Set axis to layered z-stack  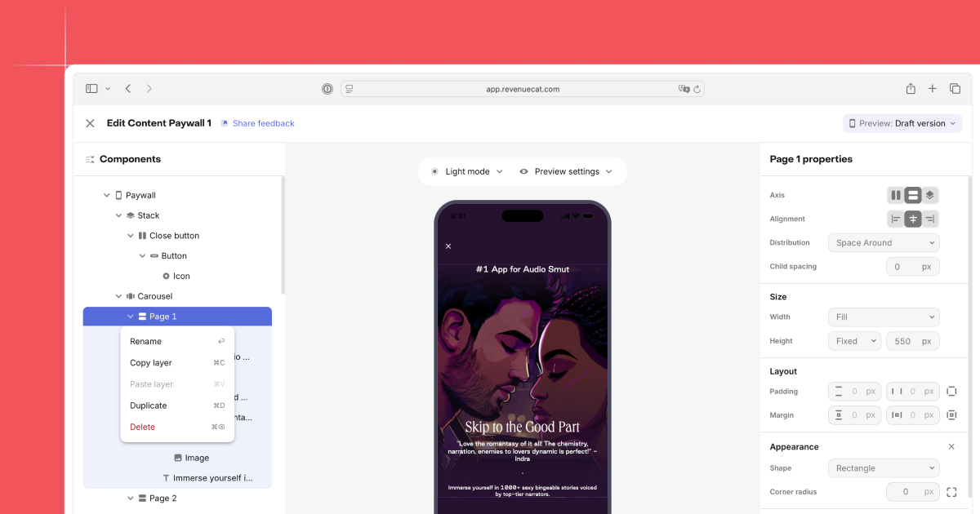click(930, 195)
